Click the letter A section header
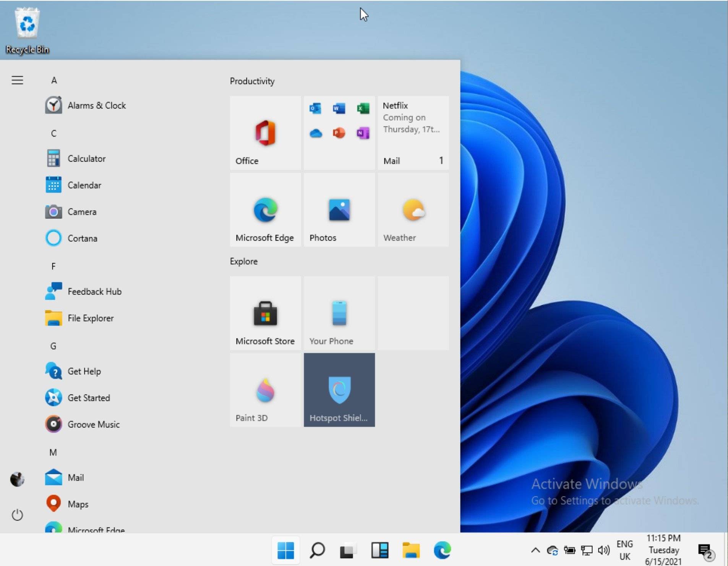The height and width of the screenshot is (566, 728). [54, 80]
